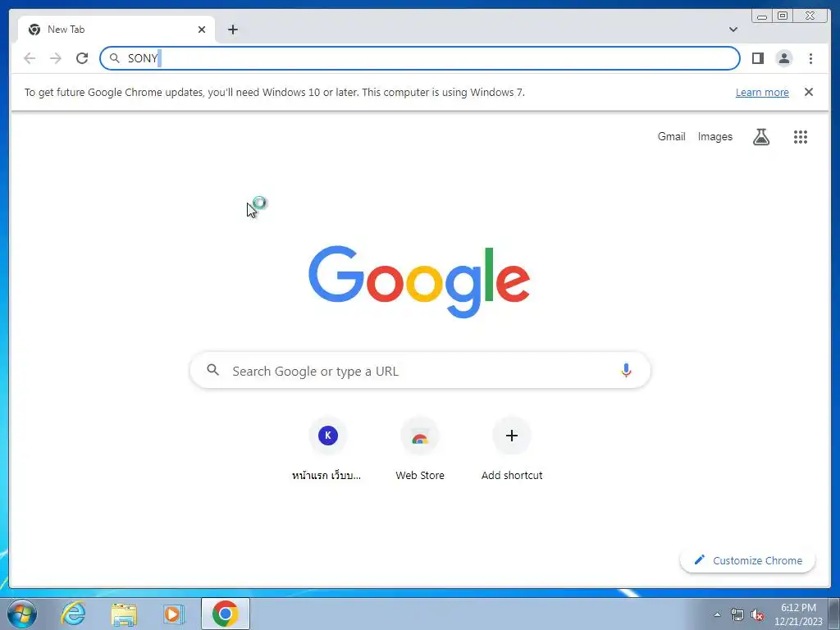Reload the current page
Screen dimensions: 840x630
tap(82, 58)
